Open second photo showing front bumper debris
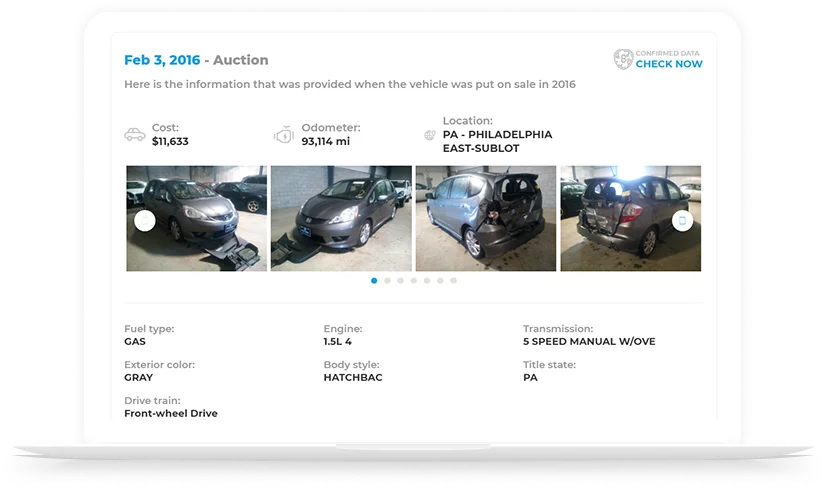The image size is (828, 486). (341, 218)
